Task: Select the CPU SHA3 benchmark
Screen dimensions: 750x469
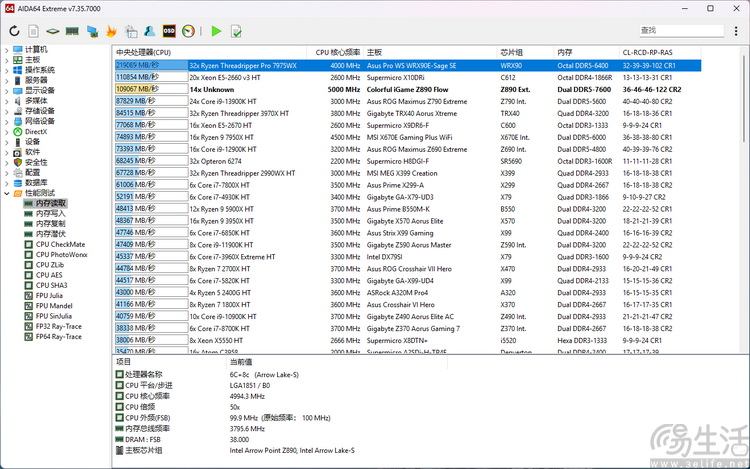Action: point(52,285)
